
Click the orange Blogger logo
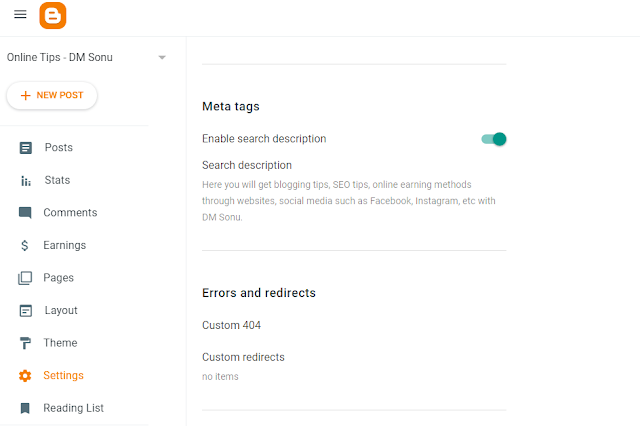(x=53, y=15)
